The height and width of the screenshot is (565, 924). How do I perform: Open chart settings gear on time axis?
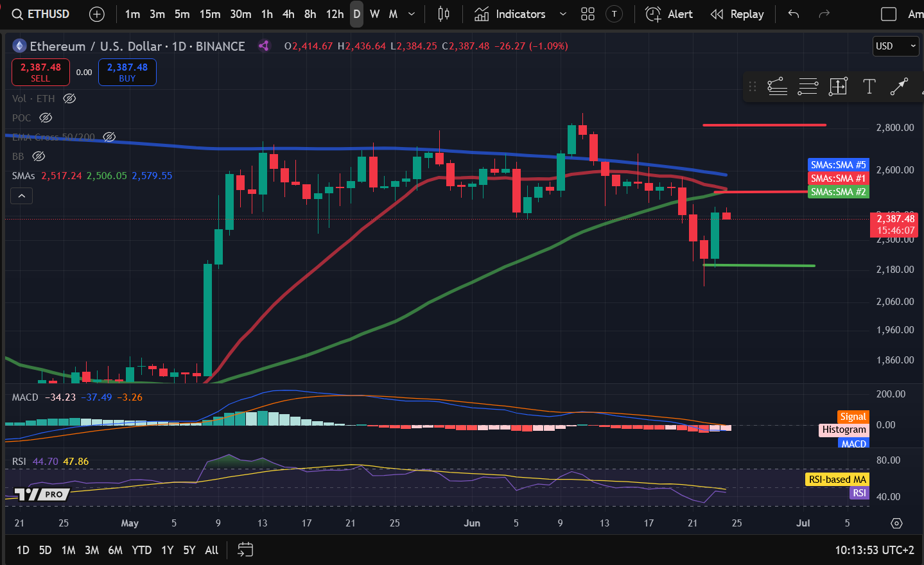tap(896, 523)
